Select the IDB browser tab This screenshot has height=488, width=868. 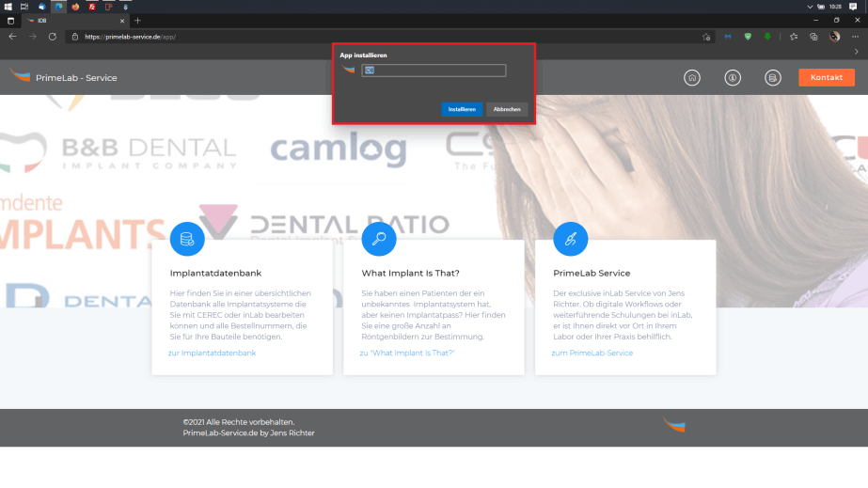66,20
